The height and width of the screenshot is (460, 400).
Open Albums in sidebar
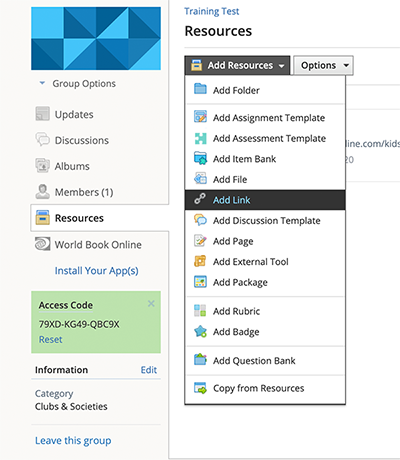(72, 166)
